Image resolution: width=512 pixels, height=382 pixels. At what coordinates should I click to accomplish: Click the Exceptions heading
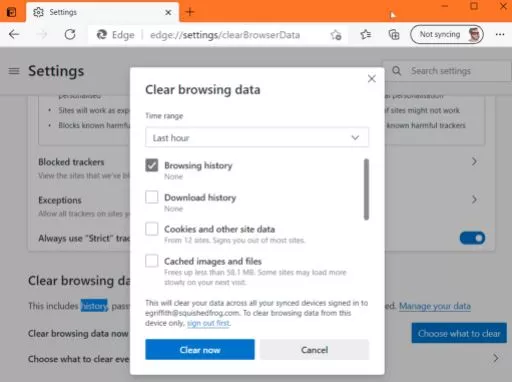pyautogui.click(x=60, y=200)
